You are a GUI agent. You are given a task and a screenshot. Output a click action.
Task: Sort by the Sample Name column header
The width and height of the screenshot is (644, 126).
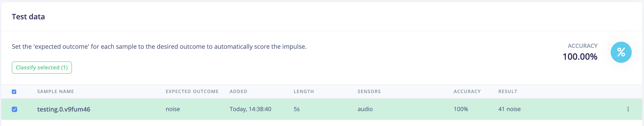coord(55,92)
